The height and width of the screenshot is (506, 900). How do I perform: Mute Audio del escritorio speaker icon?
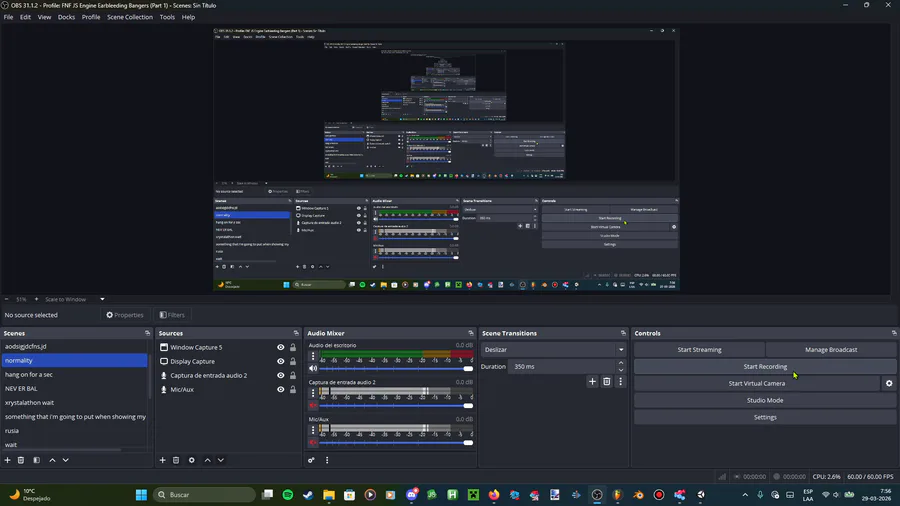coord(313,368)
